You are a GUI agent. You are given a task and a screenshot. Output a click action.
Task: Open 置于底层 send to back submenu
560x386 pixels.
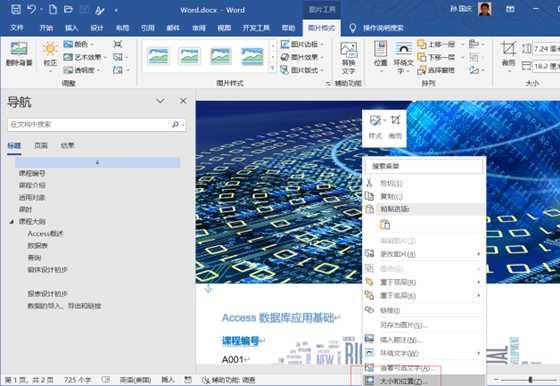pos(424,296)
